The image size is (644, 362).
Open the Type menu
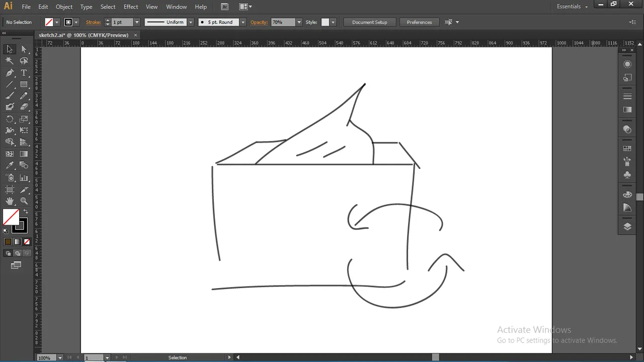pyautogui.click(x=87, y=7)
